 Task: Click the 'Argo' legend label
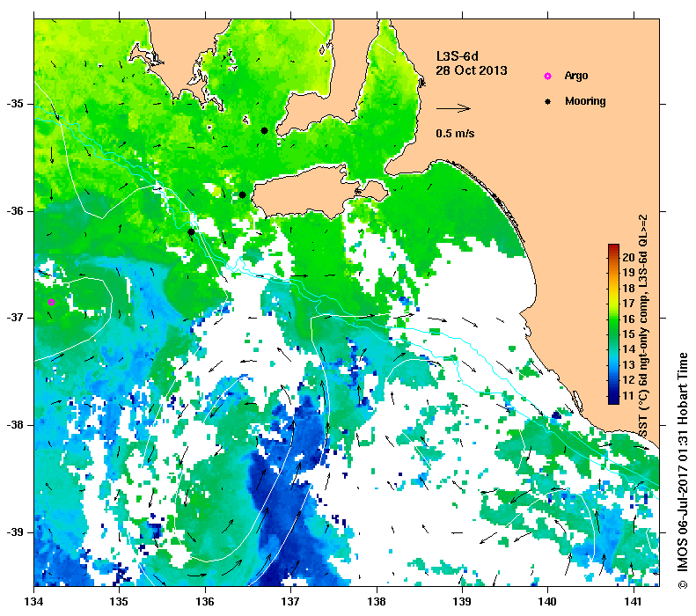(576, 76)
